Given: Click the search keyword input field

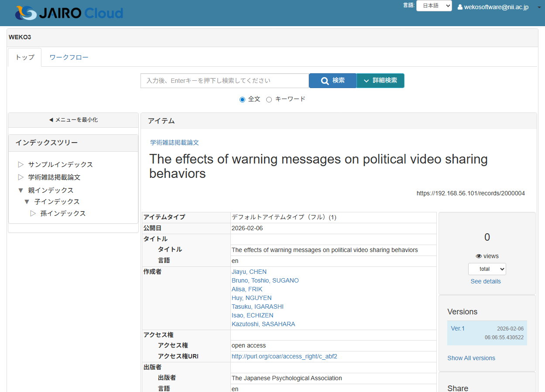Looking at the screenshot, I should click(x=225, y=81).
